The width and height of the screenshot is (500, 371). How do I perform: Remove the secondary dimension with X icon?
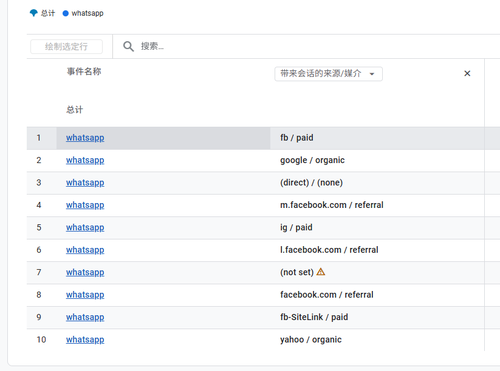click(x=467, y=73)
